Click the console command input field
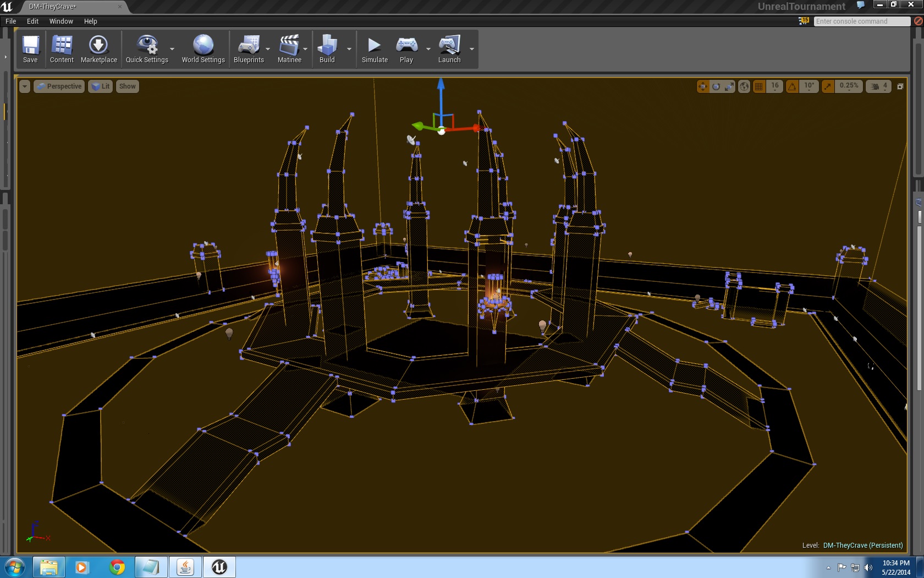Screen dimensions: 924x578 862,21
